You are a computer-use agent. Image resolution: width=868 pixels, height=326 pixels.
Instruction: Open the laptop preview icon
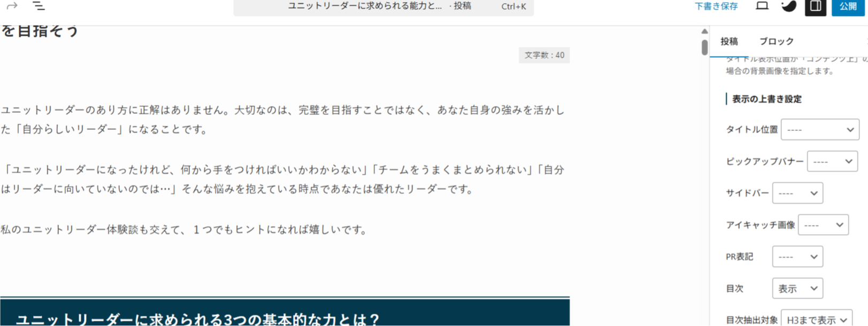[x=762, y=6]
